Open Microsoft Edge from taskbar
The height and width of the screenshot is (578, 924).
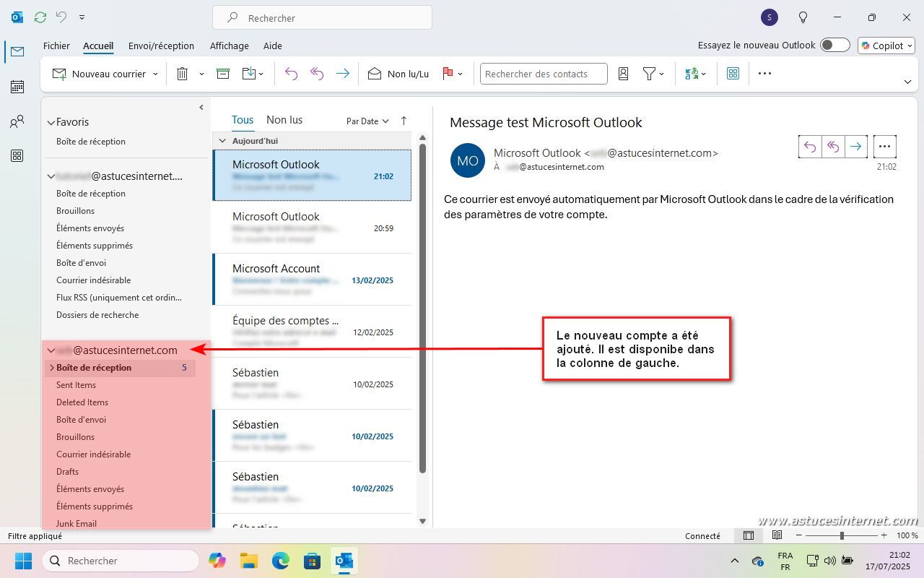(x=280, y=561)
